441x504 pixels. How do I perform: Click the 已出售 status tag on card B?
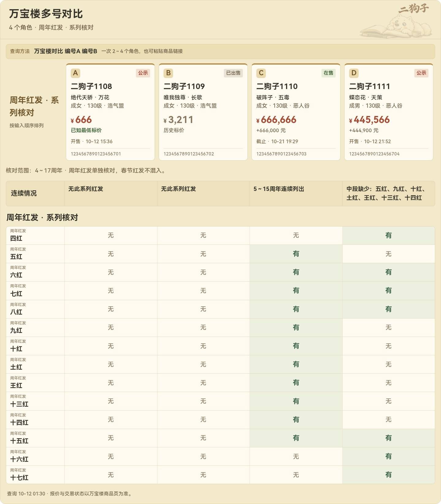coord(233,73)
